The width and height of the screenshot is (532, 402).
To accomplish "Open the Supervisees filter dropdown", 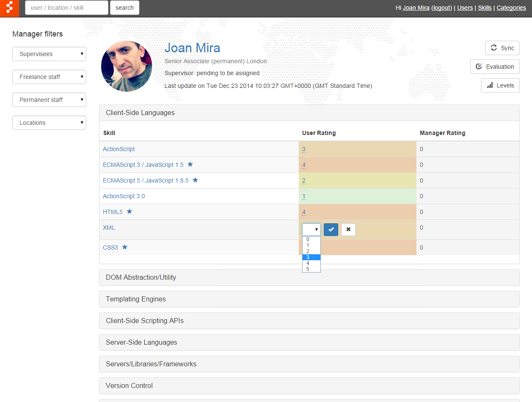I will point(49,54).
